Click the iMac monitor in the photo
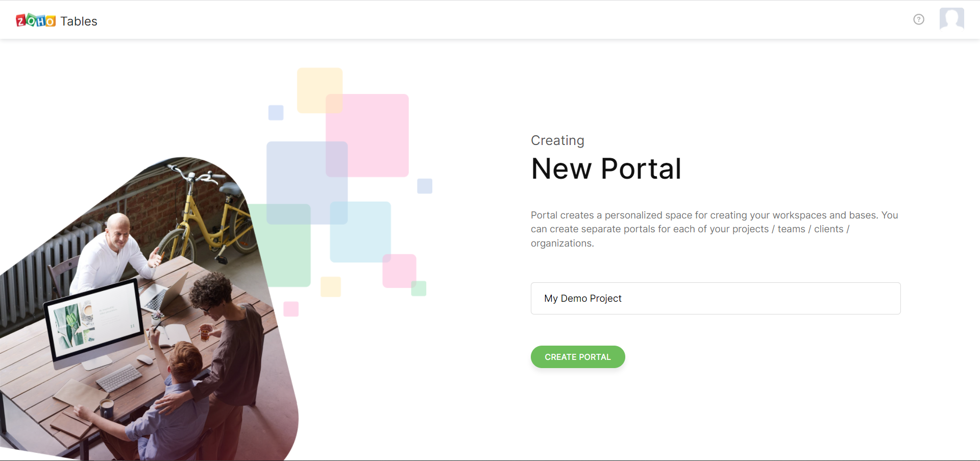The image size is (980, 461). coord(94,324)
